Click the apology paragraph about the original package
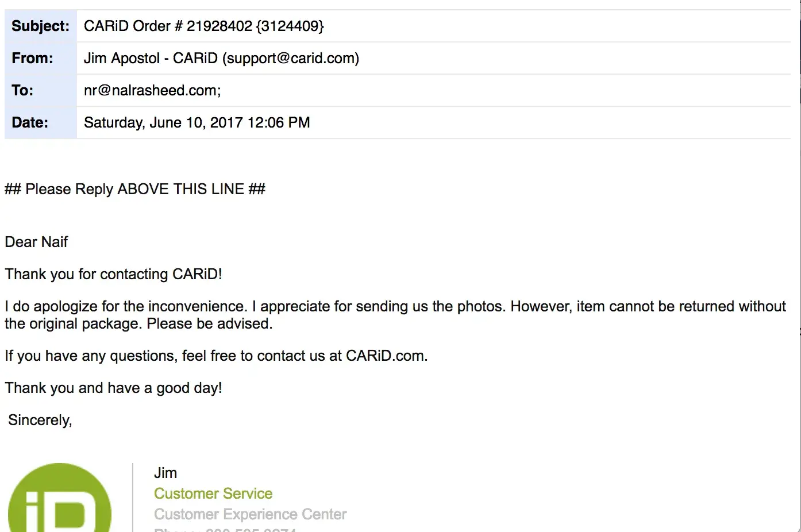The height and width of the screenshot is (532, 801). (x=395, y=315)
